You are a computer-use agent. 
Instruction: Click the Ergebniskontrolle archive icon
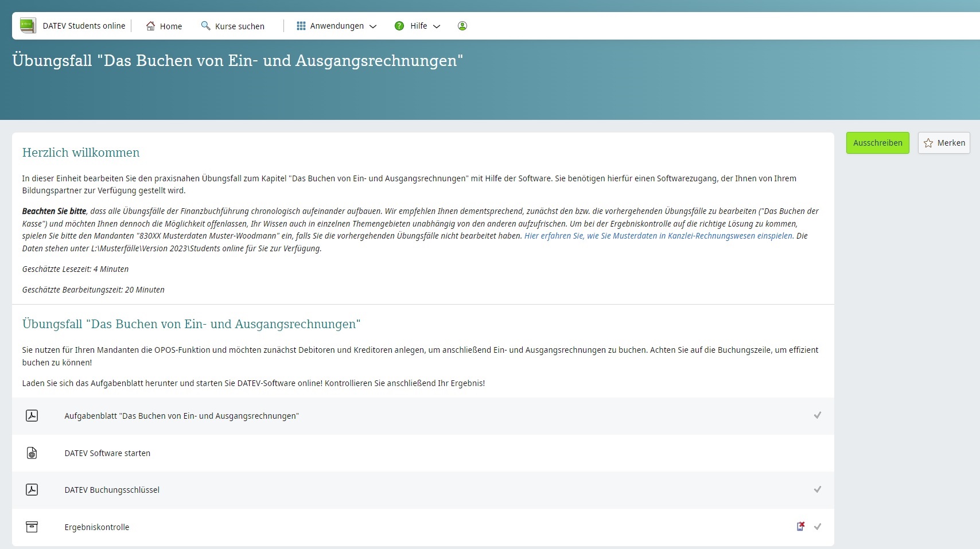coord(32,526)
